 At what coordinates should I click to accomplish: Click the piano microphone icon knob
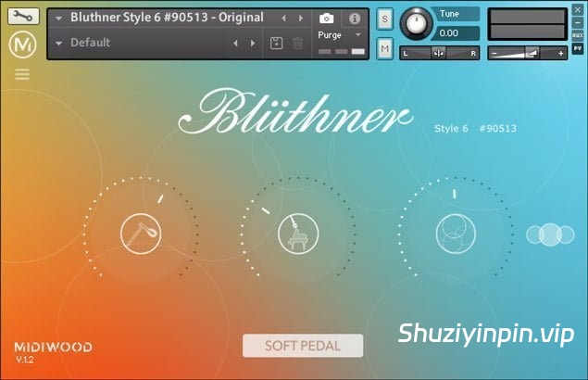(x=298, y=234)
